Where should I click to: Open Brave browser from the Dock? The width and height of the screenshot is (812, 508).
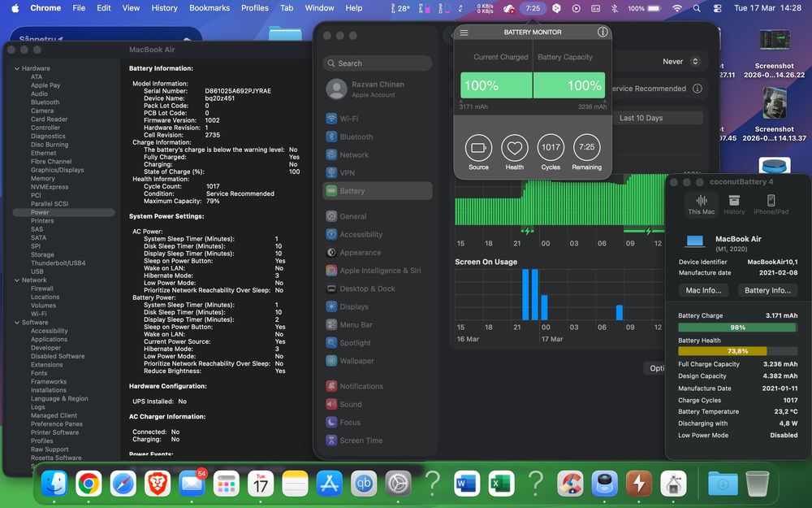pos(157,484)
